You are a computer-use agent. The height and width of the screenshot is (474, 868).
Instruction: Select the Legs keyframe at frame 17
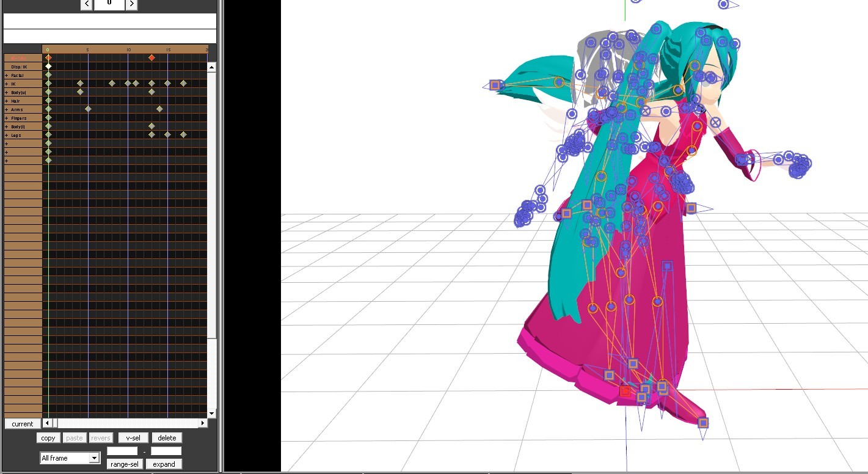point(183,134)
